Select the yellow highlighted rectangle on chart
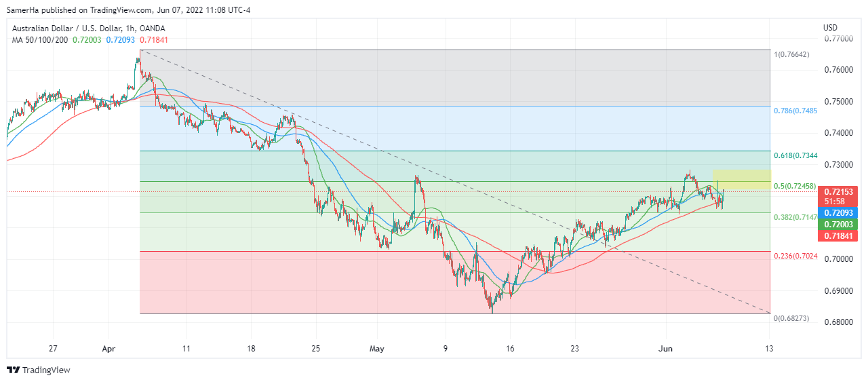Screen dimensions: 868x382 [x=741, y=179]
